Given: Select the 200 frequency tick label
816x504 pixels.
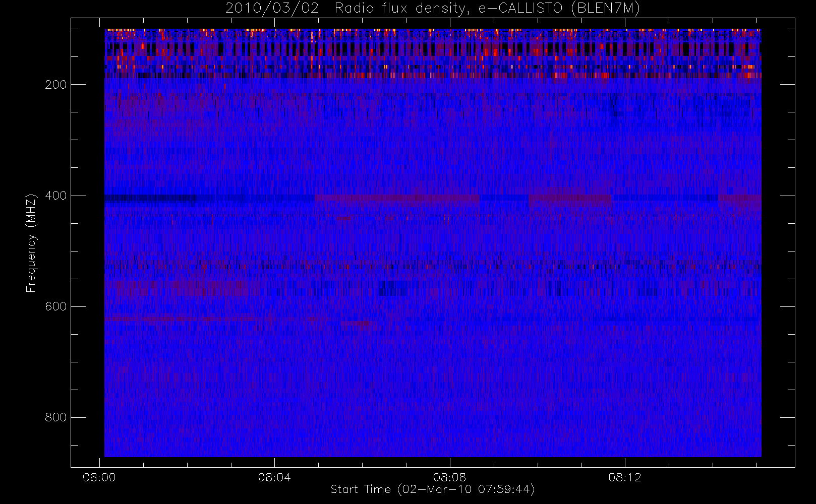Looking at the screenshot, I should 55,85.
